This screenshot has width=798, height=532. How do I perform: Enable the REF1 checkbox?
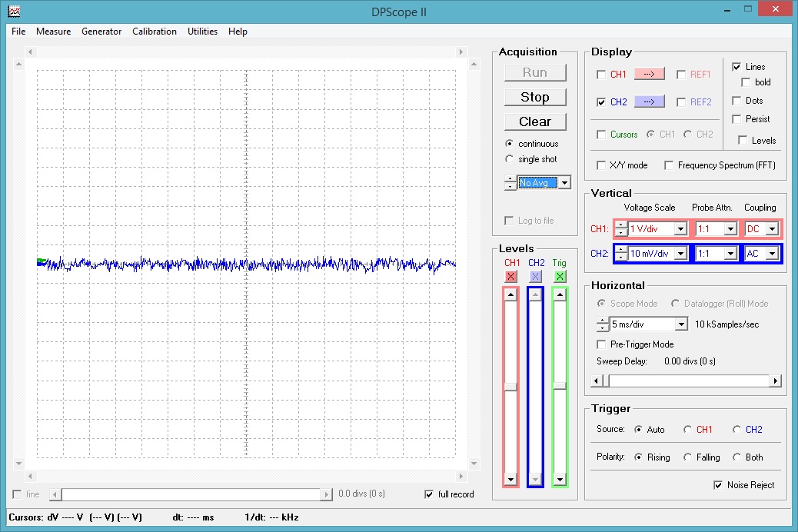click(681, 75)
